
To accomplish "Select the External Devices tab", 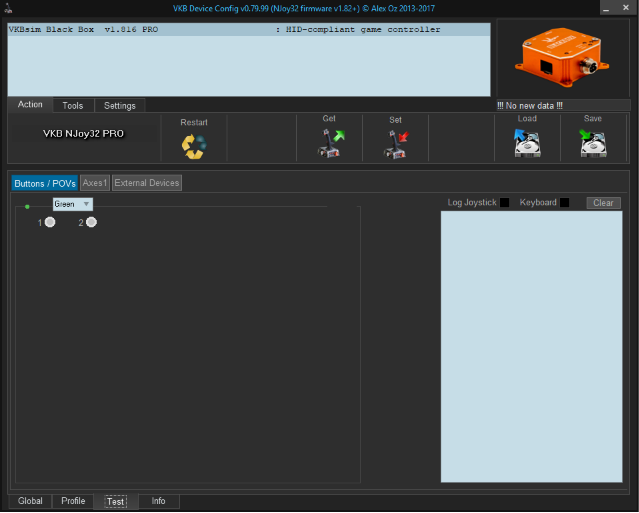I will pyautogui.click(x=147, y=183).
